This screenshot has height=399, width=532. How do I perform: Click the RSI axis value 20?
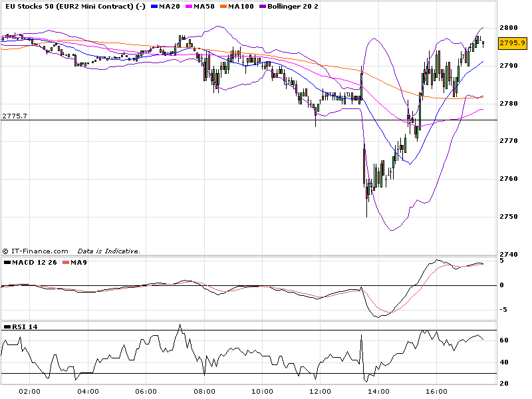click(504, 384)
